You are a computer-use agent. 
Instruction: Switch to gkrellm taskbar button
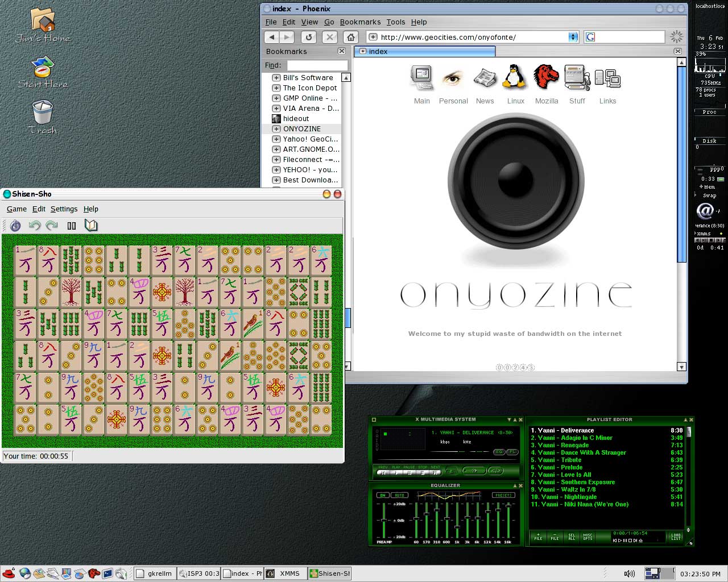(155, 573)
